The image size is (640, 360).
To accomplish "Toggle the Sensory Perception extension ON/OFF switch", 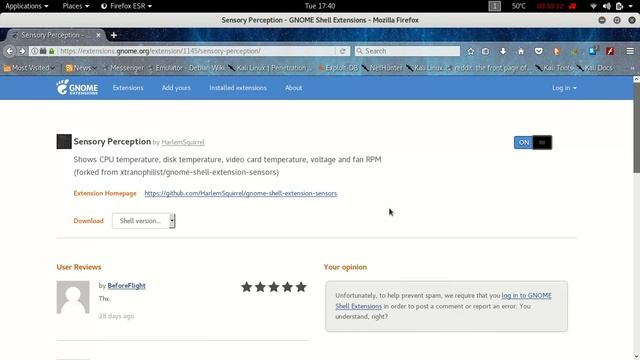I will coord(533,142).
